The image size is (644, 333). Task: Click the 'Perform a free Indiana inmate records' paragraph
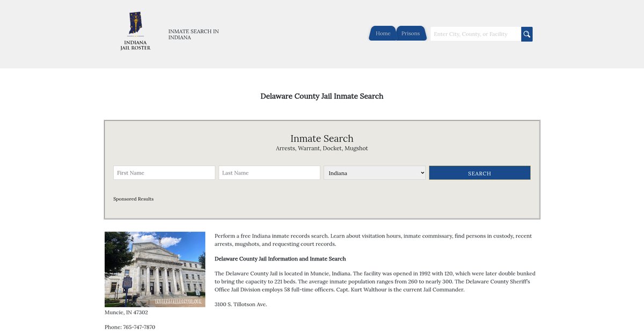click(373, 240)
